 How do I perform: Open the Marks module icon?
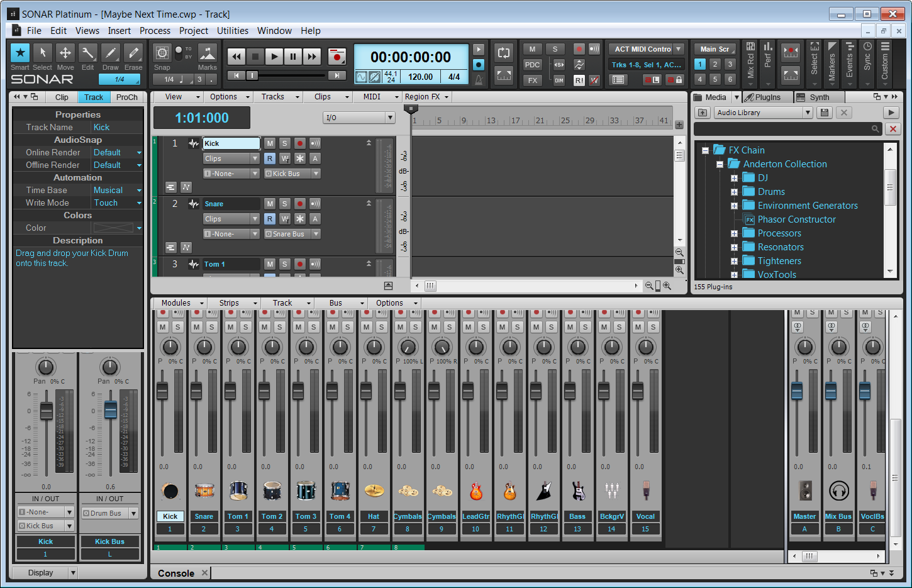pos(208,53)
